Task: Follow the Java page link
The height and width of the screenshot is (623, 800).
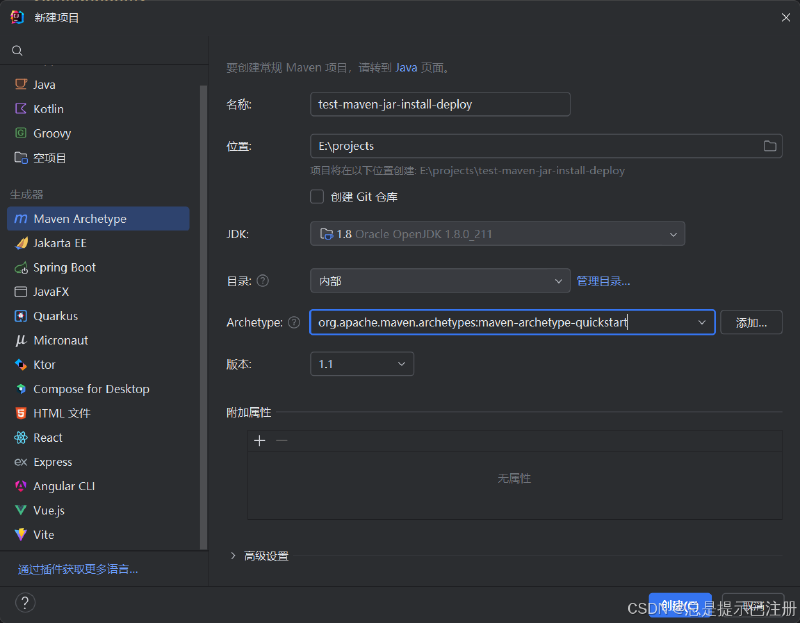Action: (x=406, y=67)
